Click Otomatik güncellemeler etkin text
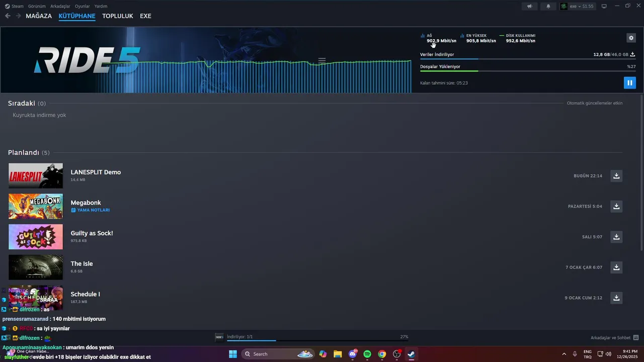Image resolution: width=644 pixels, height=362 pixels. [595, 103]
